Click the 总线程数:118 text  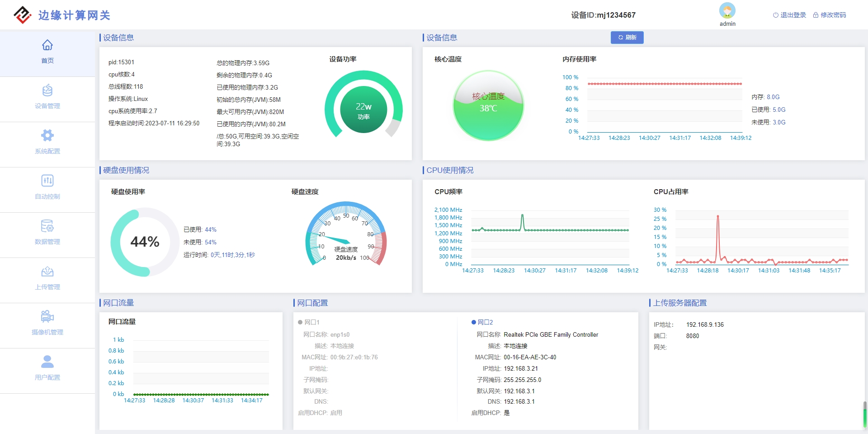click(126, 87)
